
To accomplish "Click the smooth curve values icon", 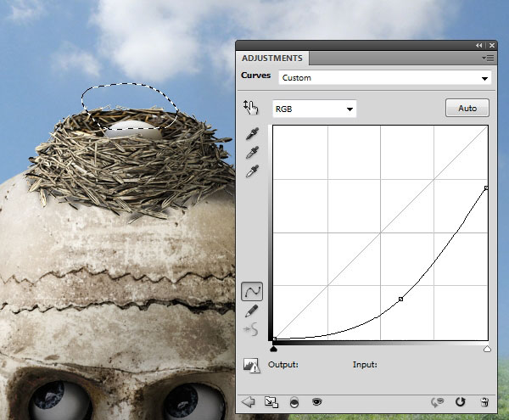I will 251,329.
